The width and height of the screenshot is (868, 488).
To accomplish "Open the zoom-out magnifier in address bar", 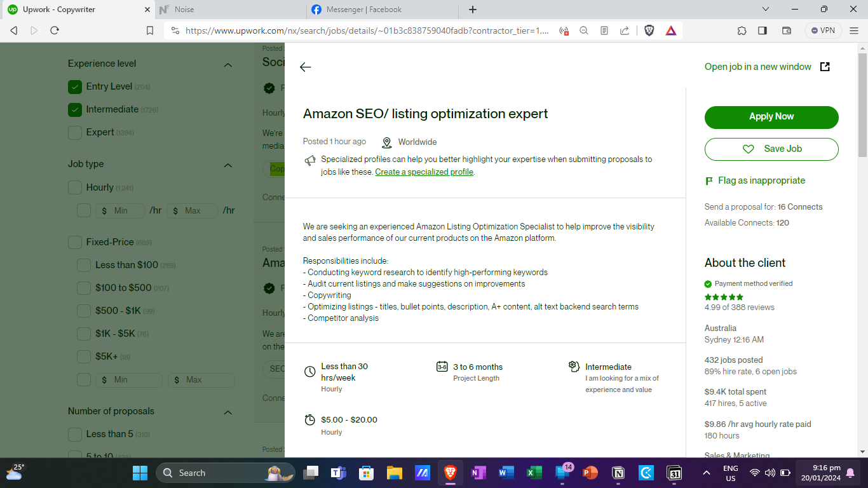I will click(584, 30).
